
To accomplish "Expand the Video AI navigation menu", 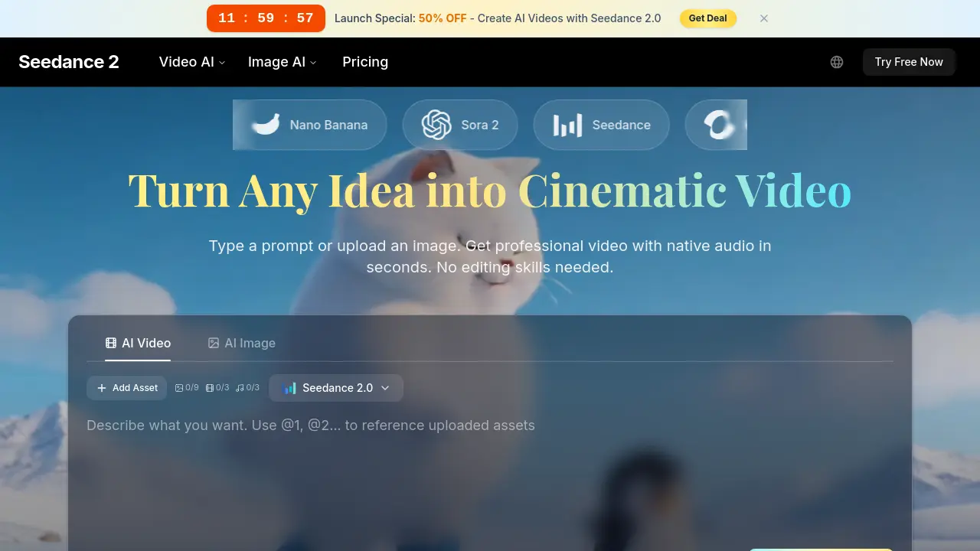I will click(x=192, y=62).
